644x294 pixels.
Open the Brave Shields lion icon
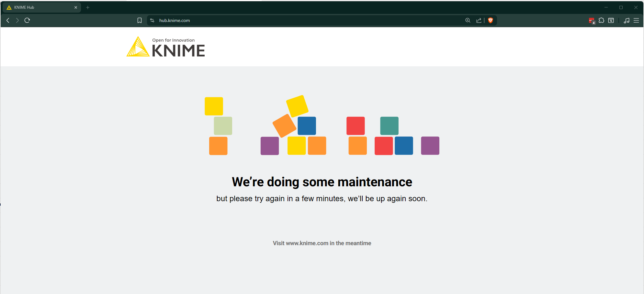[490, 20]
